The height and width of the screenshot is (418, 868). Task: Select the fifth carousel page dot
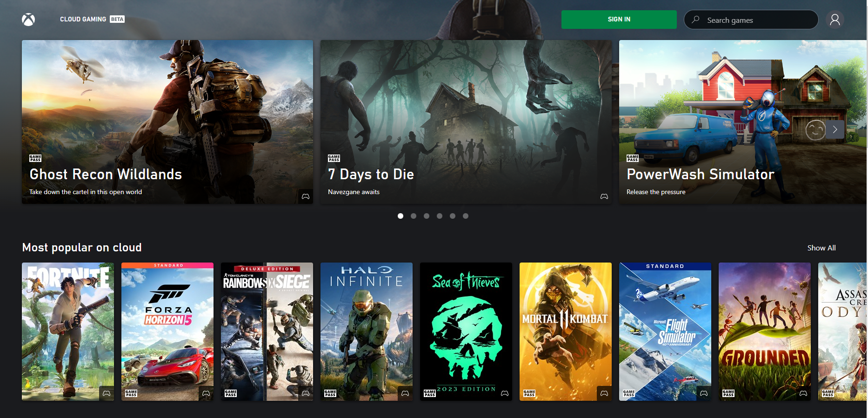453,216
